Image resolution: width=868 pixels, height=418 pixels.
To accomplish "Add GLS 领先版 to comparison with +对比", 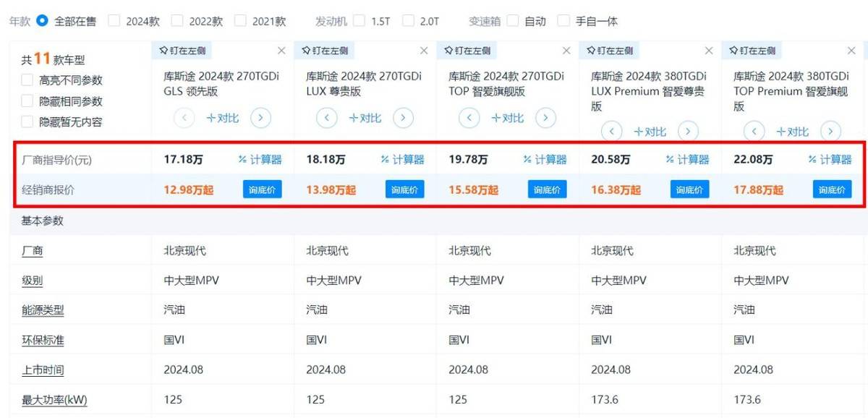I will pyautogui.click(x=223, y=118).
